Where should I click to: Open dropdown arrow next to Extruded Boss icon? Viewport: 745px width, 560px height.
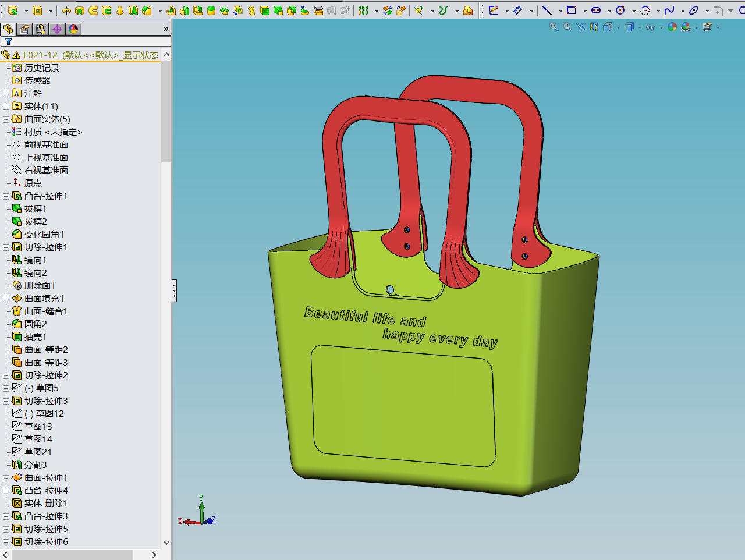click(26, 11)
